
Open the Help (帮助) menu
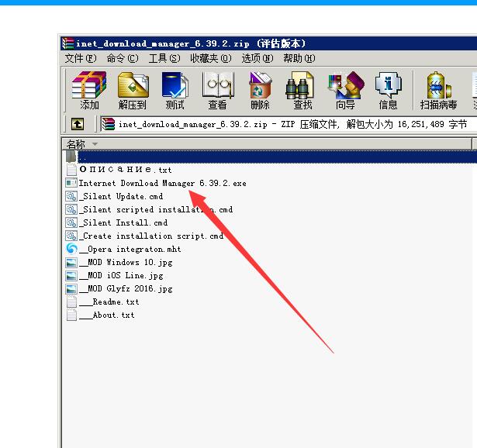(299, 58)
